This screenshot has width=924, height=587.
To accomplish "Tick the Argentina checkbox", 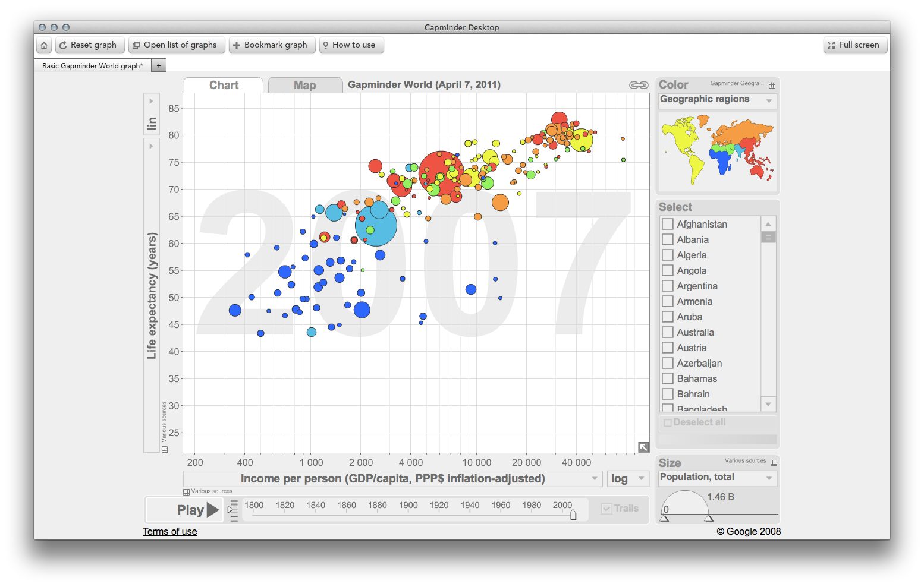I will [x=668, y=286].
